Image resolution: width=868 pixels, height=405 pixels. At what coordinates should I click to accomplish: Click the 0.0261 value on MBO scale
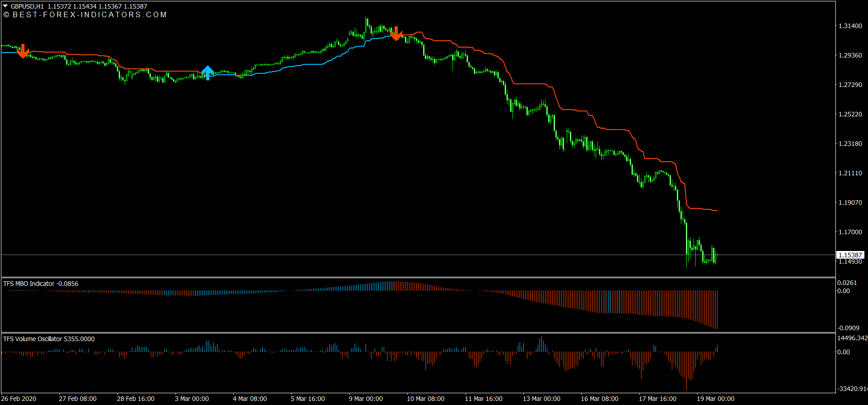point(847,283)
